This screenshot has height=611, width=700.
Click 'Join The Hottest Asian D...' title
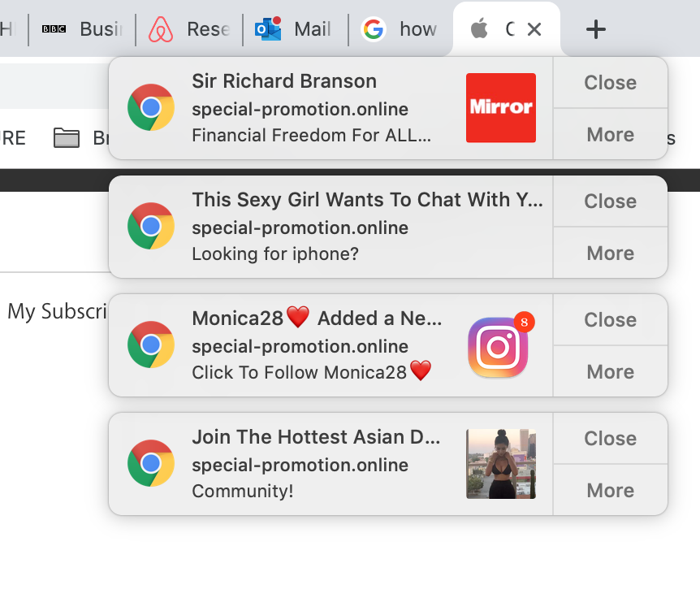coord(316,437)
